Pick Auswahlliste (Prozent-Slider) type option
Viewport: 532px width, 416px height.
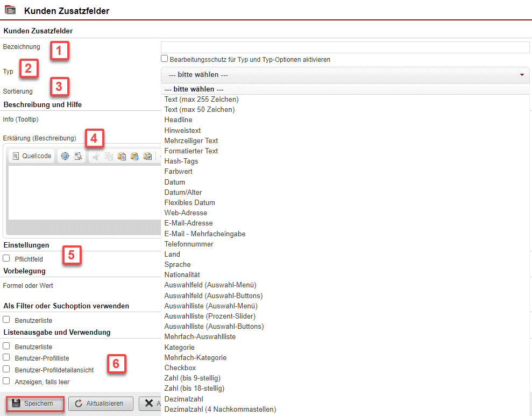210,316
